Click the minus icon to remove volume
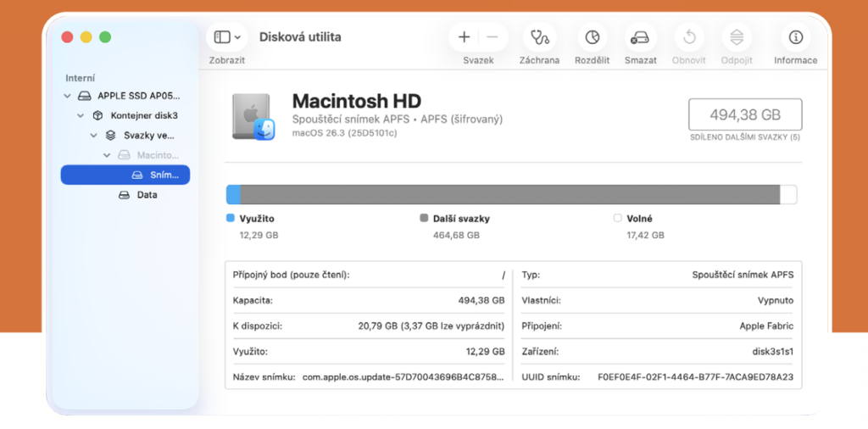868x429 pixels. click(492, 37)
